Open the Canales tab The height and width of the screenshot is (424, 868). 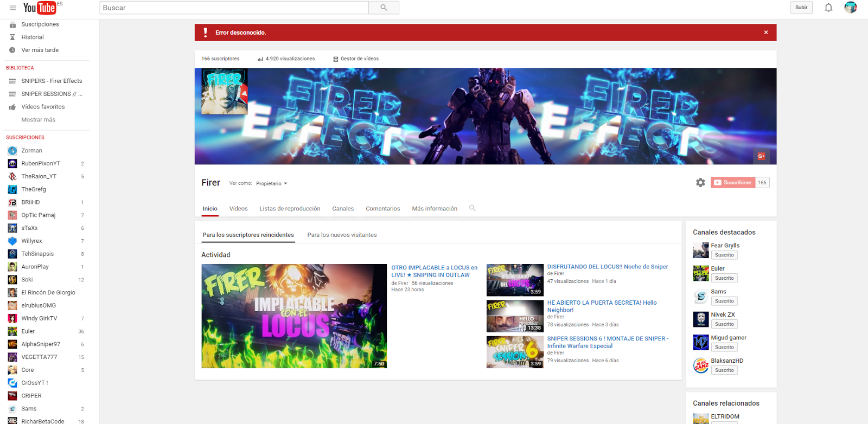[343, 209]
